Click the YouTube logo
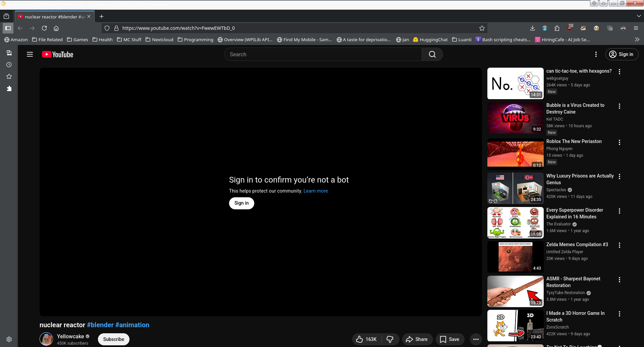Viewport: 644px width, 347px height. [58, 54]
